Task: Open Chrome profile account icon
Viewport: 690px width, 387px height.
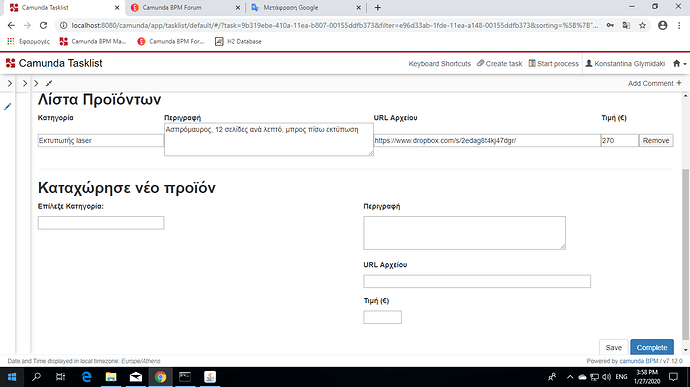Action: pos(662,26)
